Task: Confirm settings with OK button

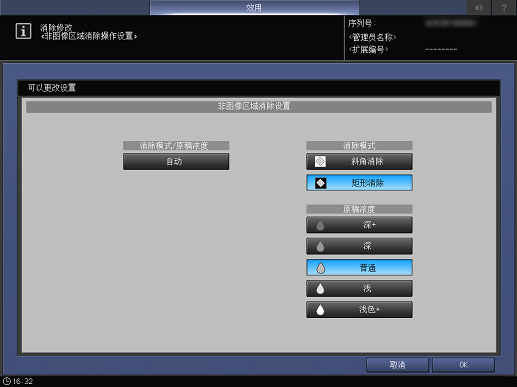Action: 463,365
